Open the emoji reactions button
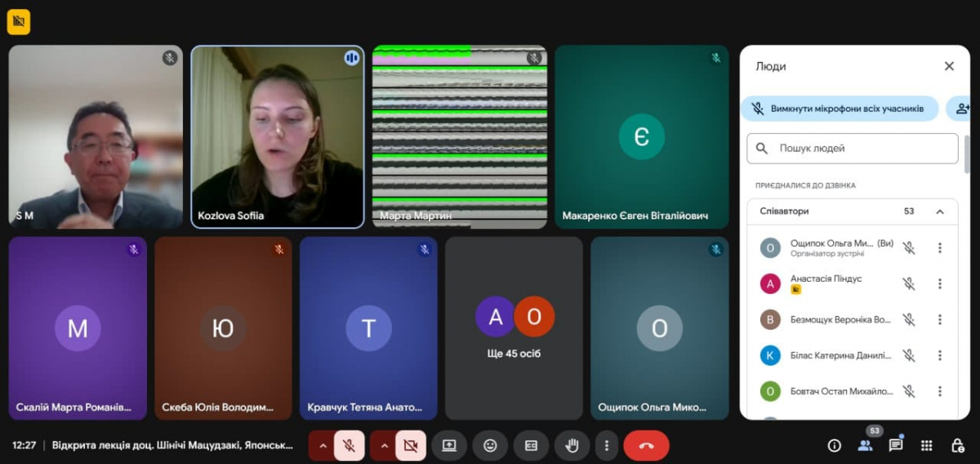The width and height of the screenshot is (980, 464). 490,445
